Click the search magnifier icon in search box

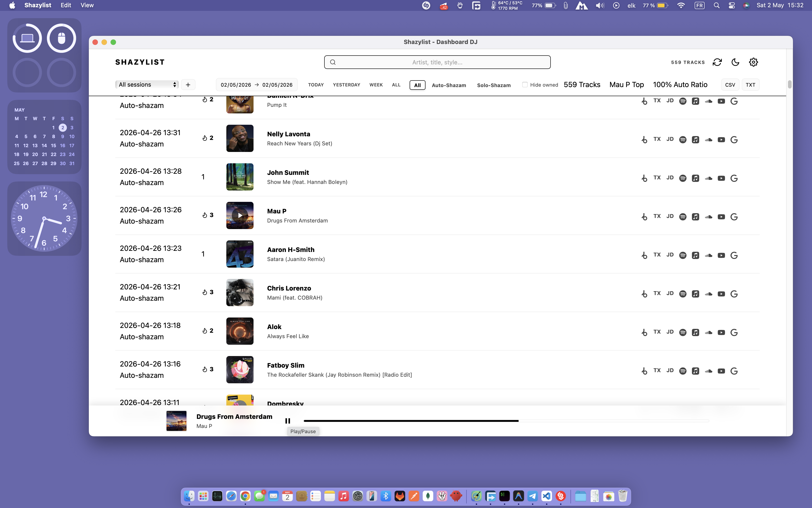333,62
